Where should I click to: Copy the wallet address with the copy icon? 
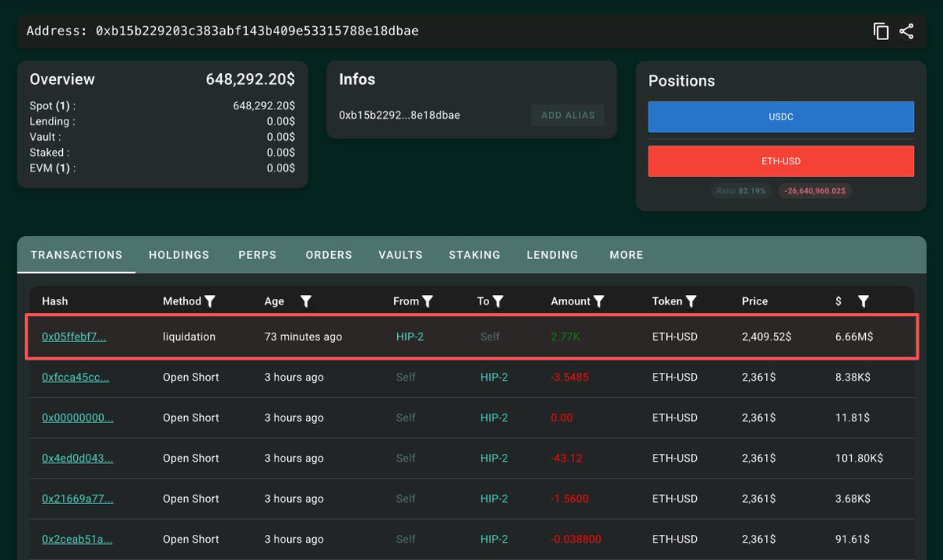click(880, 31)
